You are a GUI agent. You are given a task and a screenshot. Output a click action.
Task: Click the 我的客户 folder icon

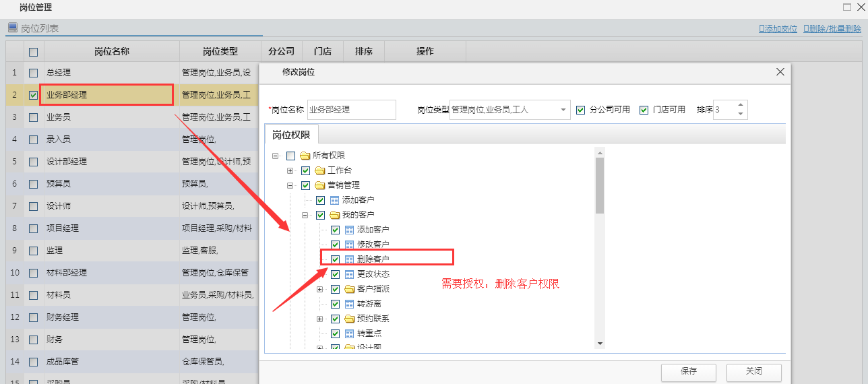335,215
